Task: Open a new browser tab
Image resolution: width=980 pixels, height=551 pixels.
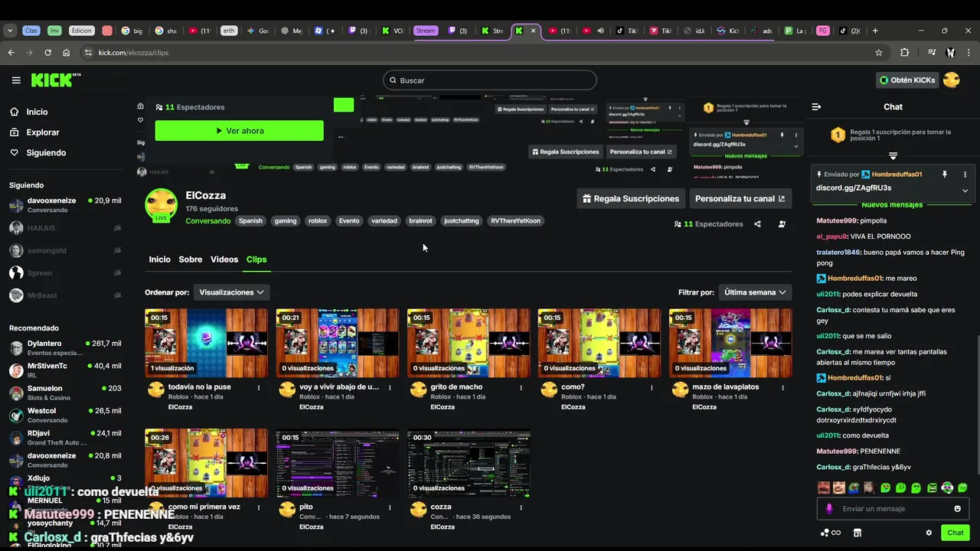Action: pos(875,31)
